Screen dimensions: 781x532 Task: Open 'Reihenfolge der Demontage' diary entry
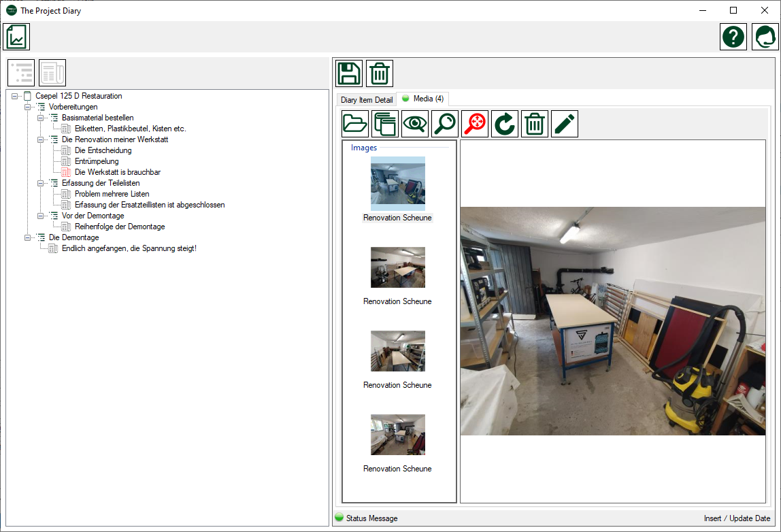(119, 227)
